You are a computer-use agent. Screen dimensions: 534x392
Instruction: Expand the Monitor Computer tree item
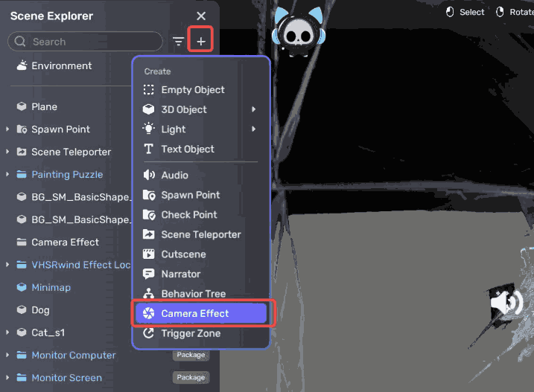point(7,356)
